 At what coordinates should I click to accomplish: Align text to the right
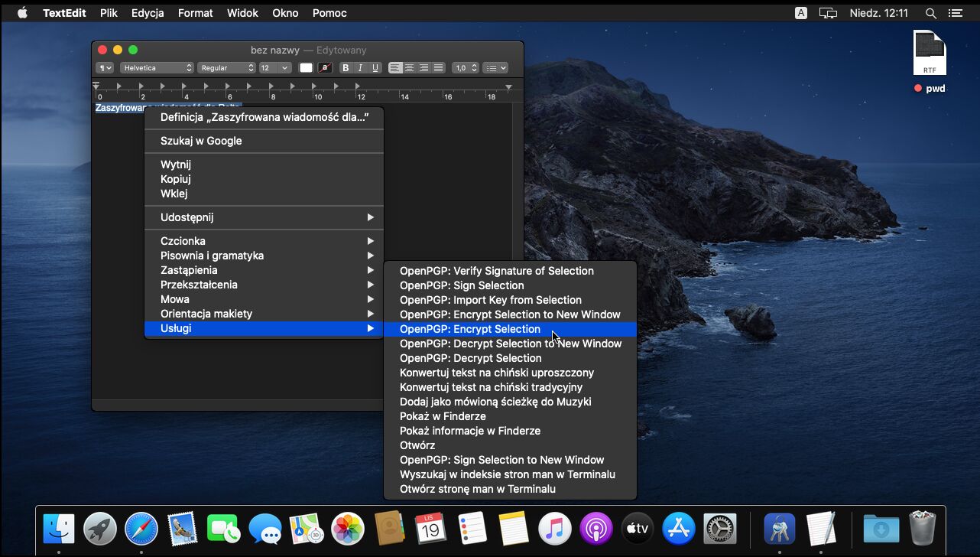click(424, 68)
